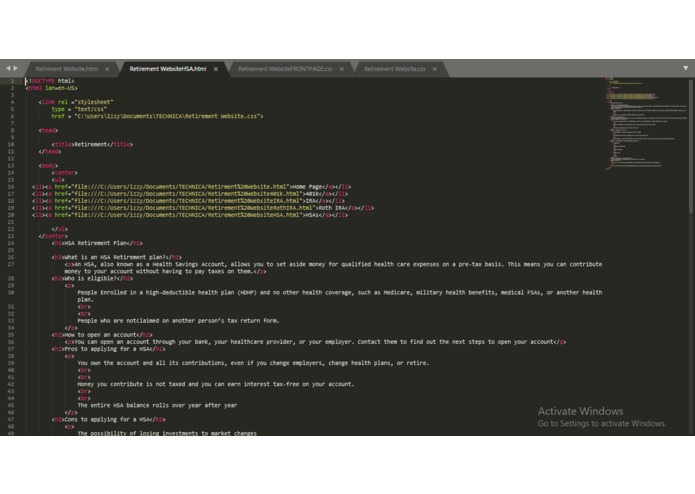Click the 401k list item link line
The height and width of the screenshot is (494, 695).
[x=190, y=194]
